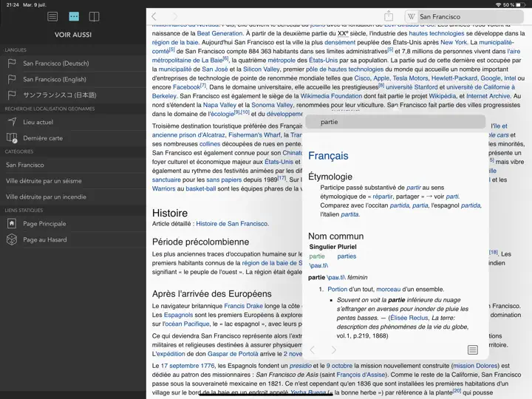Open Dernière carte
This screenshot has width=532, height=399.
73,138
